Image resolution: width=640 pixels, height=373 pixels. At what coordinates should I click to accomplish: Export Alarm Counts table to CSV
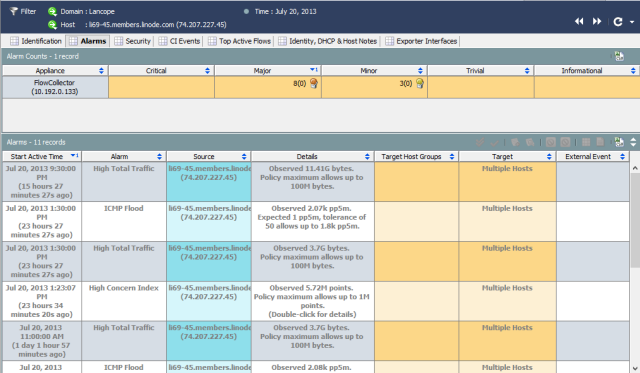click(x=619, y=56)
